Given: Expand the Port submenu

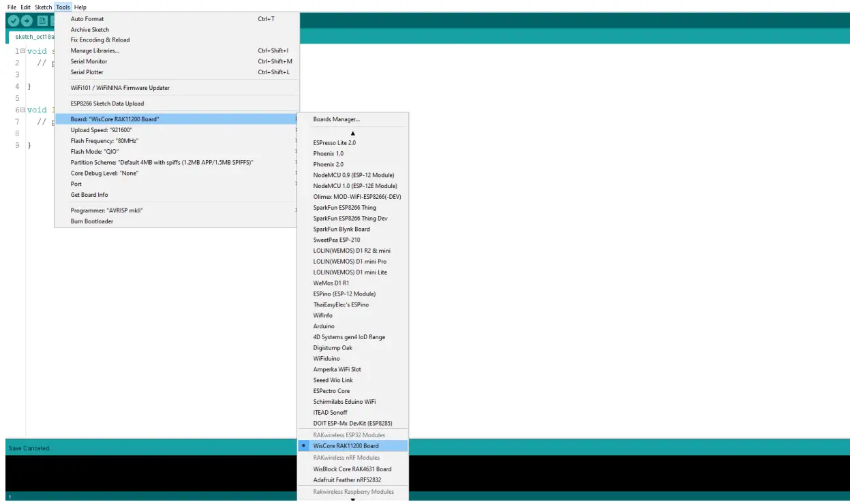Looking at the screenshot, I should [177, 184].
